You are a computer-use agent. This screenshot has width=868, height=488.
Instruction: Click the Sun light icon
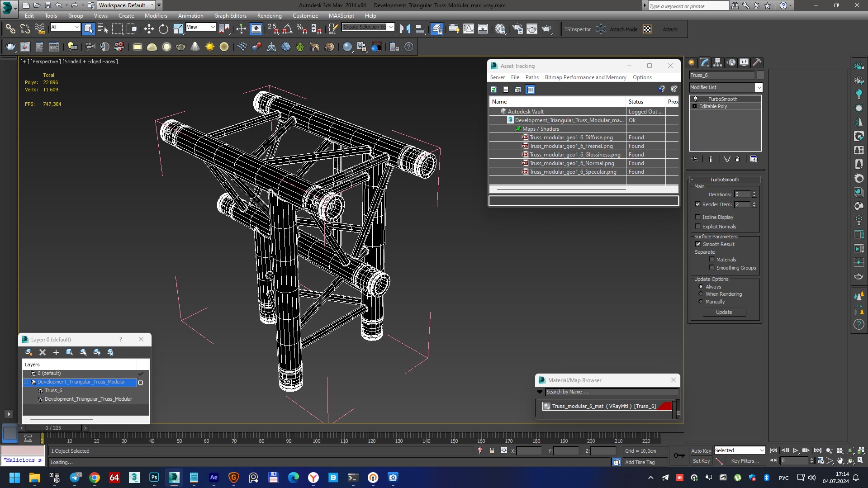click(209, 47)
